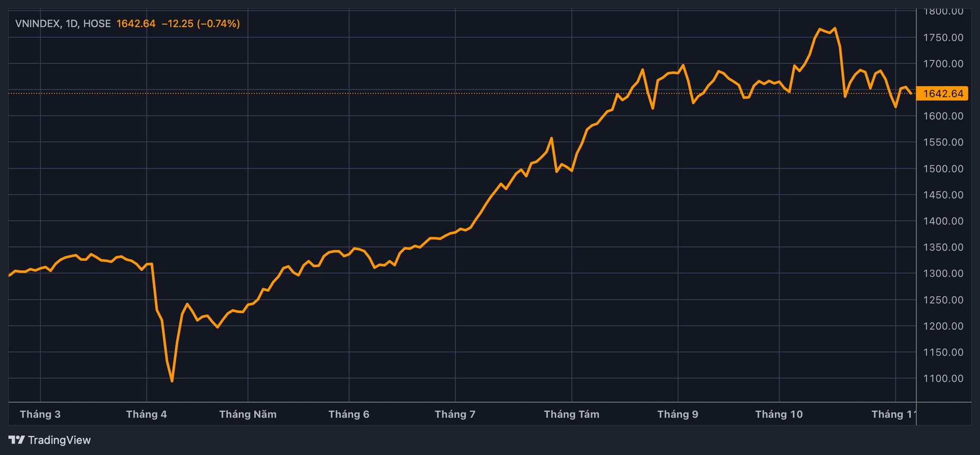Select the Tháng Năm label on time axis
This screenshot has width=980, height=455.
248,414
